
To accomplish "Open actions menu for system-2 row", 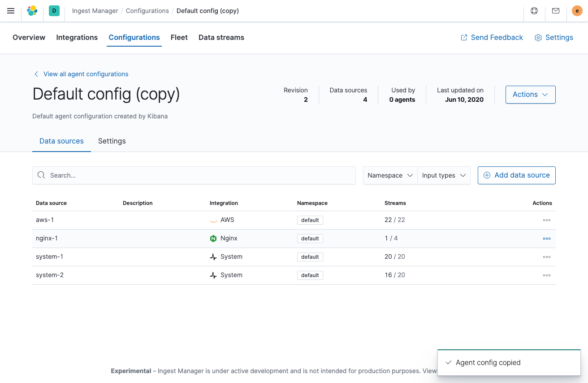I will pyautogui.click(x=546, y=275).
